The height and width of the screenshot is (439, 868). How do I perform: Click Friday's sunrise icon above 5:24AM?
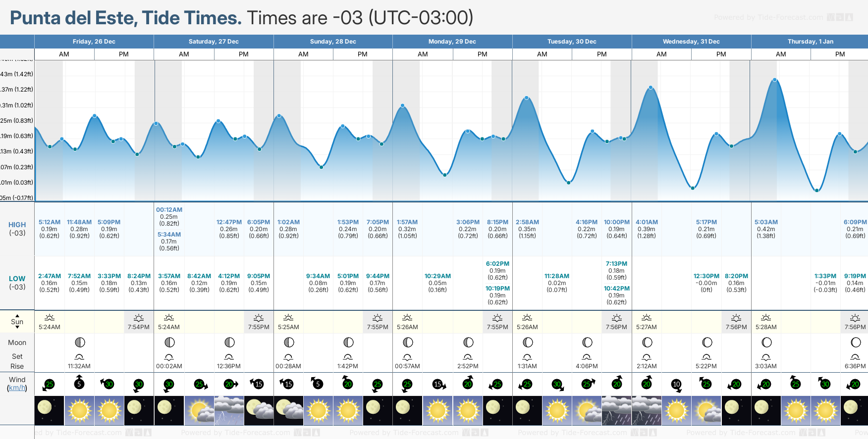pyautogui.click(x=50, y=318)
